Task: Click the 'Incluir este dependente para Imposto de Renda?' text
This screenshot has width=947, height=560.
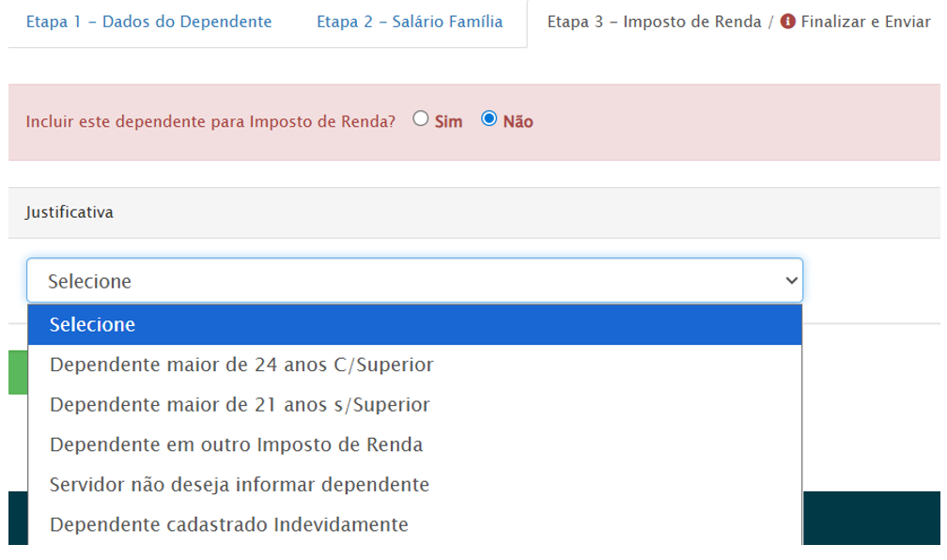Action: click(x=210, y=122)
